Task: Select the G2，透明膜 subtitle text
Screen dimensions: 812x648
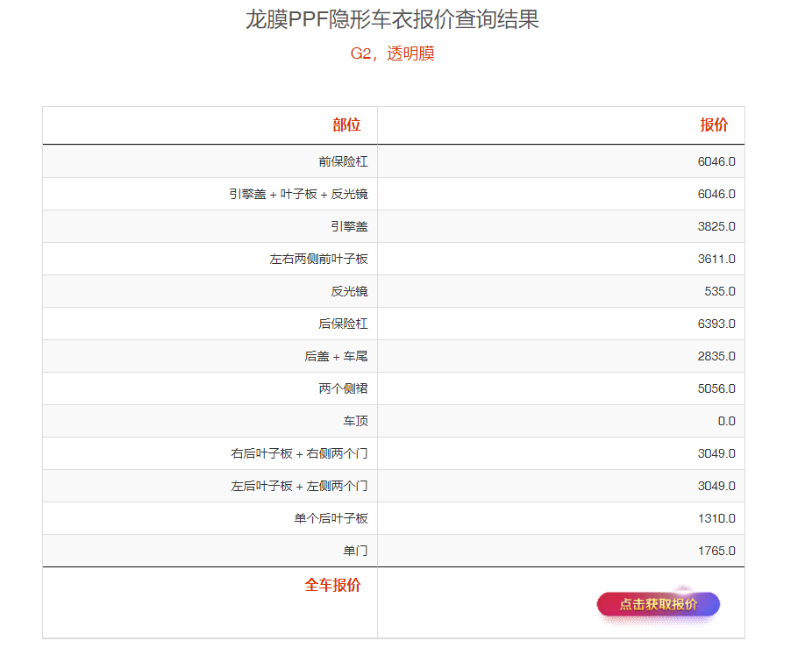Action: click(x=392, y=53)
